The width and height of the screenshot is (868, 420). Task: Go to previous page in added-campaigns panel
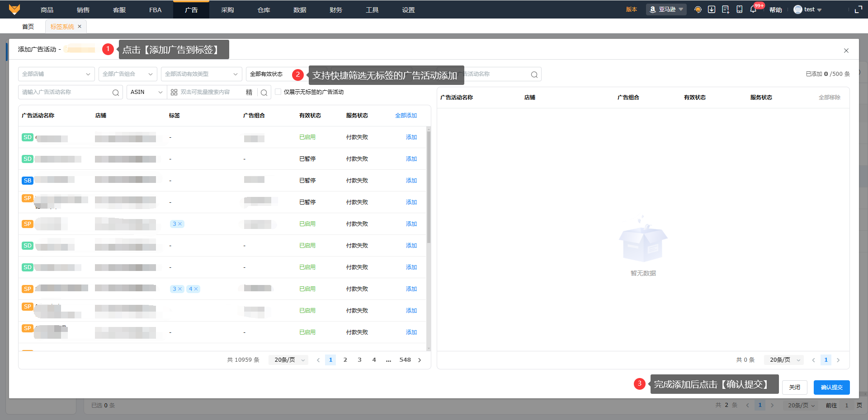814,360
